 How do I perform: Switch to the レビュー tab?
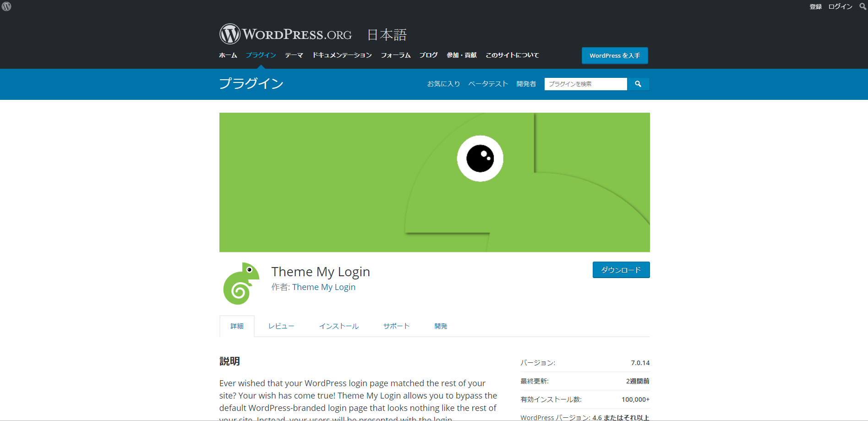point(281,326)
